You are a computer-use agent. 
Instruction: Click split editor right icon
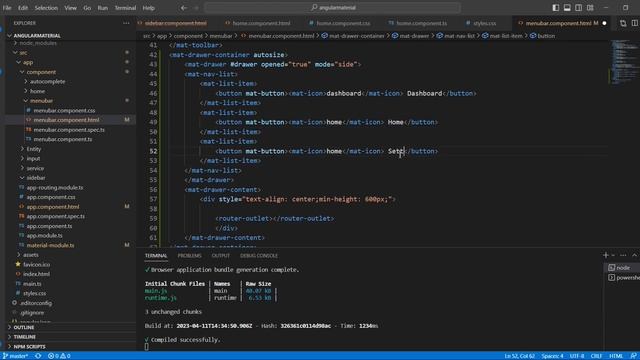click(x=635, y=23)
